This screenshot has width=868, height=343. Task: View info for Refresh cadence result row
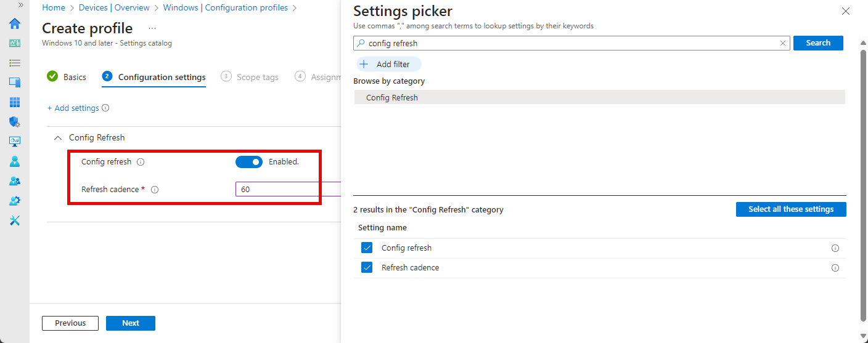(x=835, y=268)
